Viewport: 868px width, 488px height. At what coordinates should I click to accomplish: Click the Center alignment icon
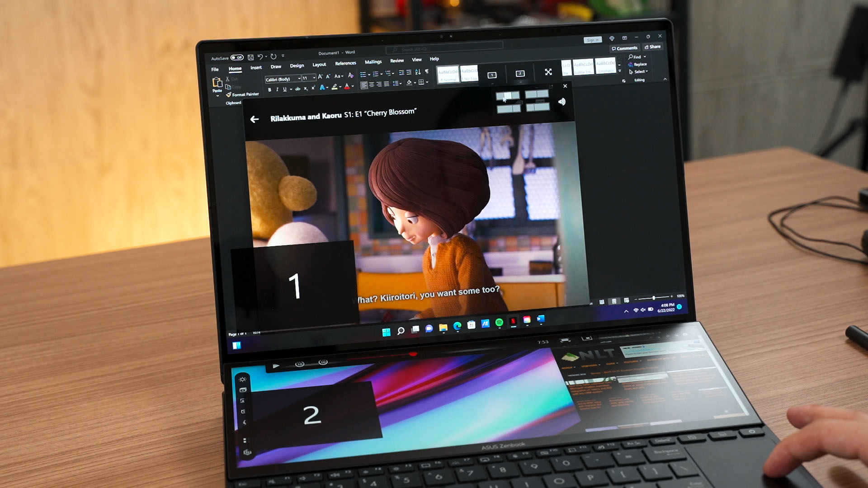pos(372,84)
